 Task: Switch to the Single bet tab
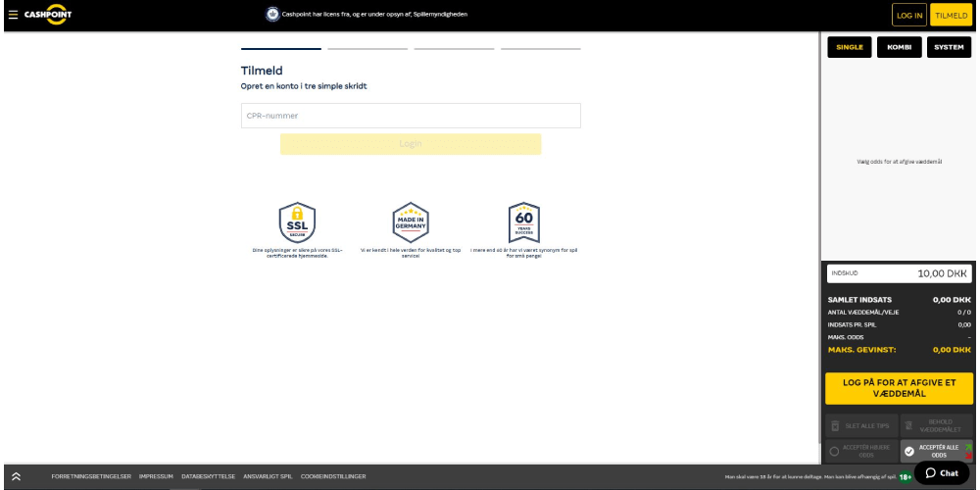[849, 47]
